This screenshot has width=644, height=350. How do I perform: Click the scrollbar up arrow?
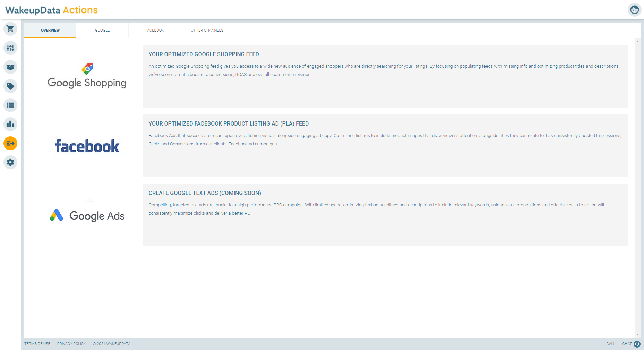(637, 41)
